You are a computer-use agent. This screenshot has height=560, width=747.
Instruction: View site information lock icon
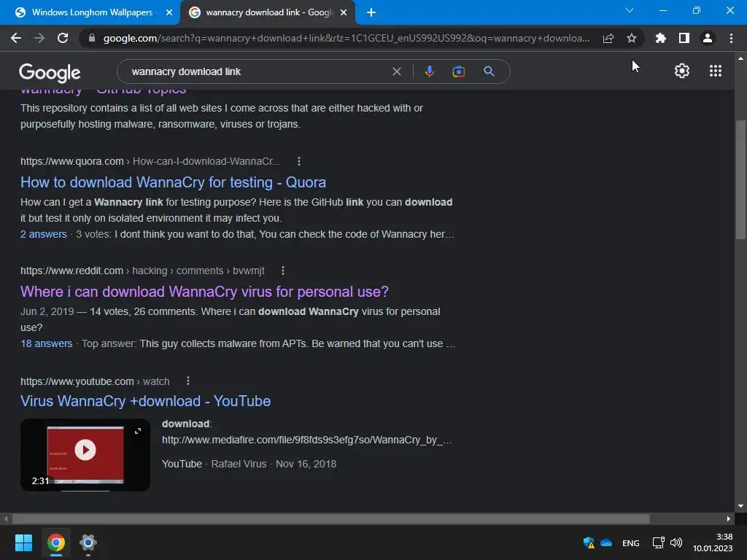92,38
